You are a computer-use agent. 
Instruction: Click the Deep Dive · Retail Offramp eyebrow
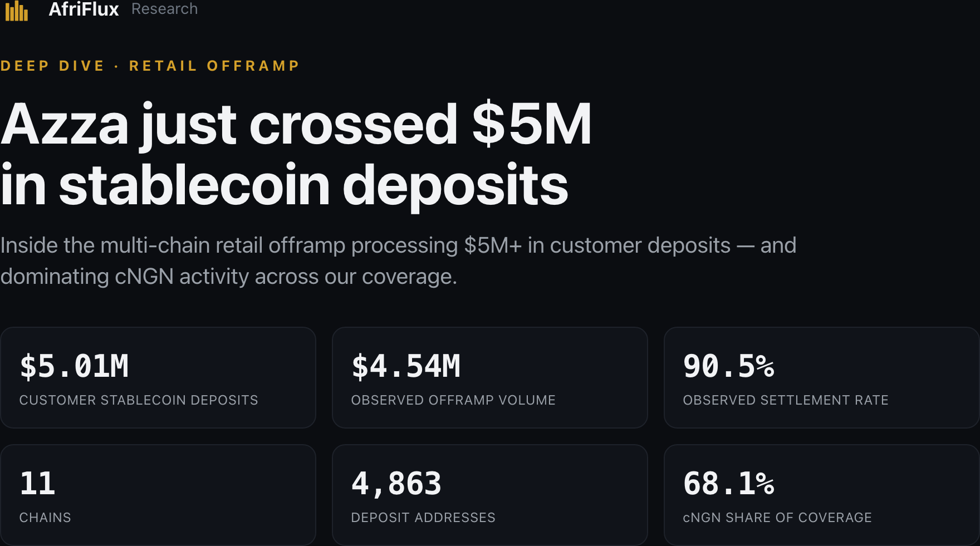[x=150, y=66]
